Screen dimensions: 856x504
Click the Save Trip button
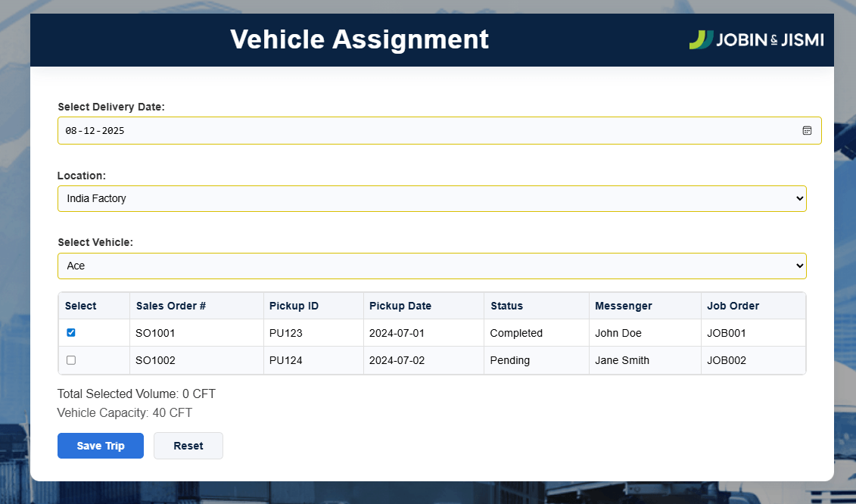(x=100, y=446)
